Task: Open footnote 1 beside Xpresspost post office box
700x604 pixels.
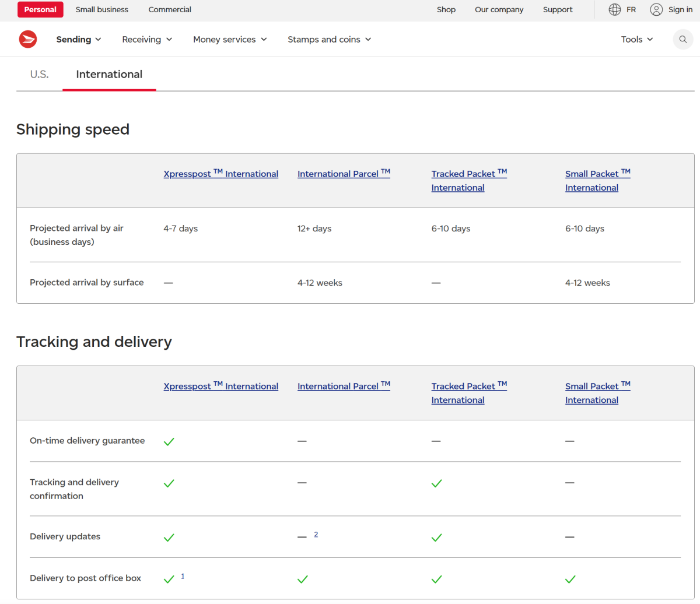Action: click(x=183, y=576)
